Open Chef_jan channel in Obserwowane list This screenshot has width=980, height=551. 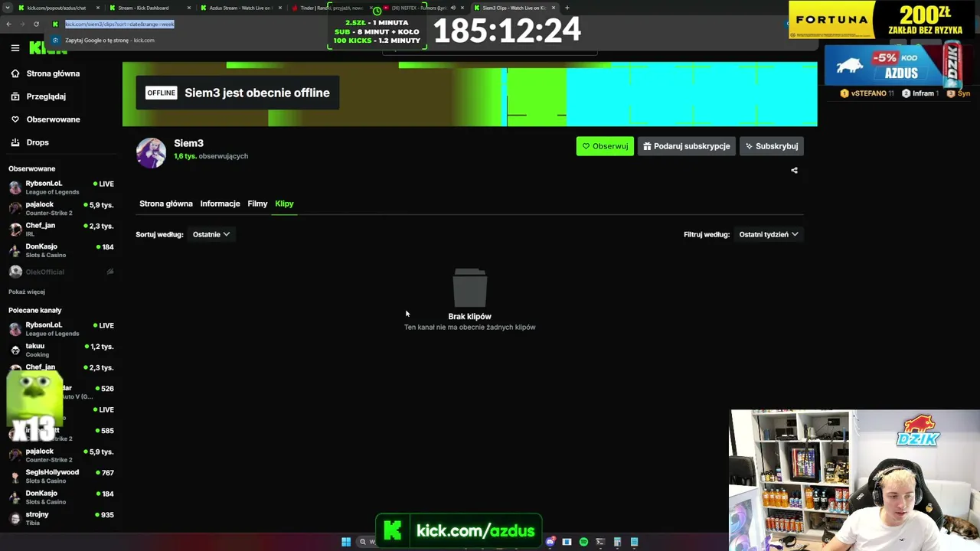[x=61, y=229]
